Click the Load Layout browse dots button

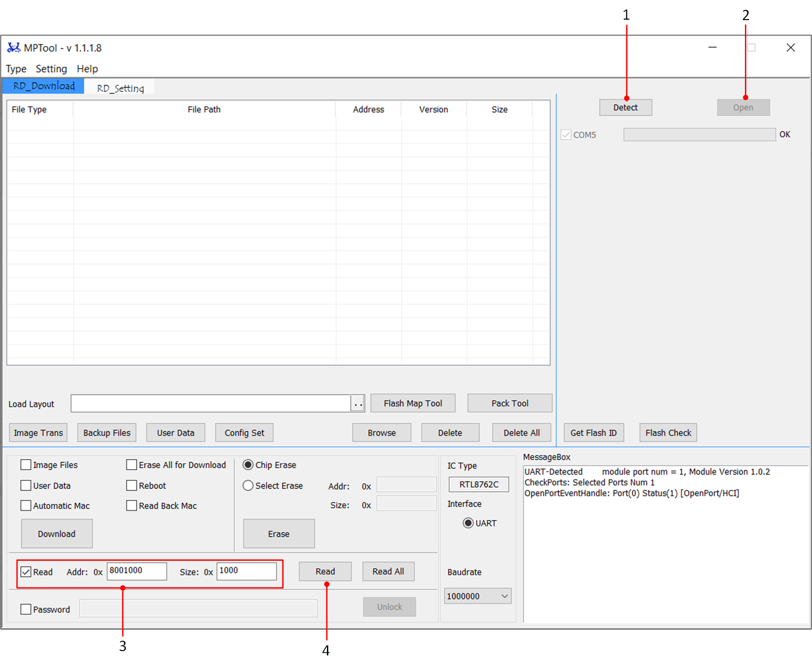point(358,403)
